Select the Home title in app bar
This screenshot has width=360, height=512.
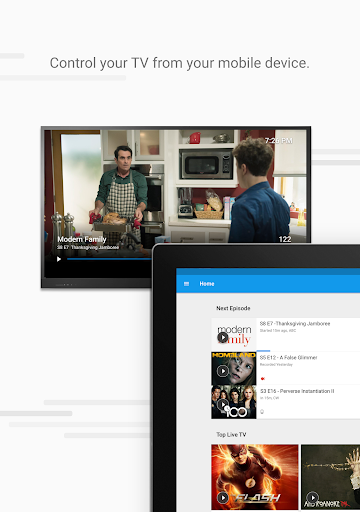point(207,284)
